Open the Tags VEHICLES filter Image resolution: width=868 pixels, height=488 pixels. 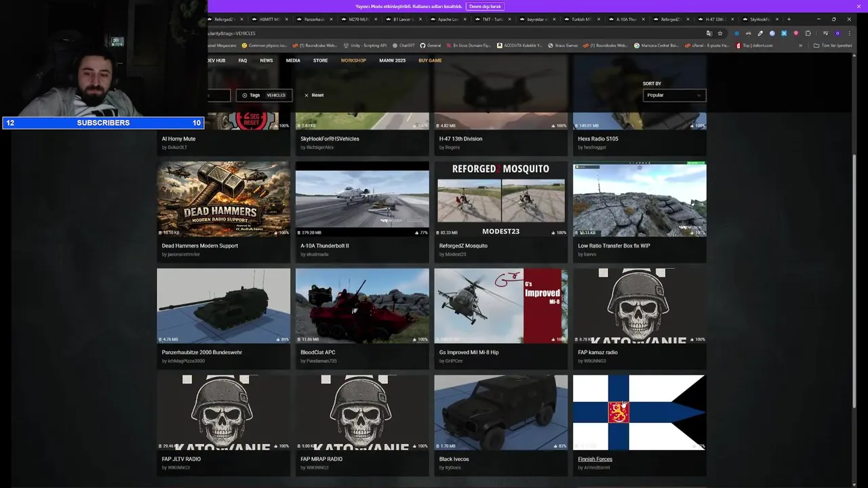coord(264,95)
